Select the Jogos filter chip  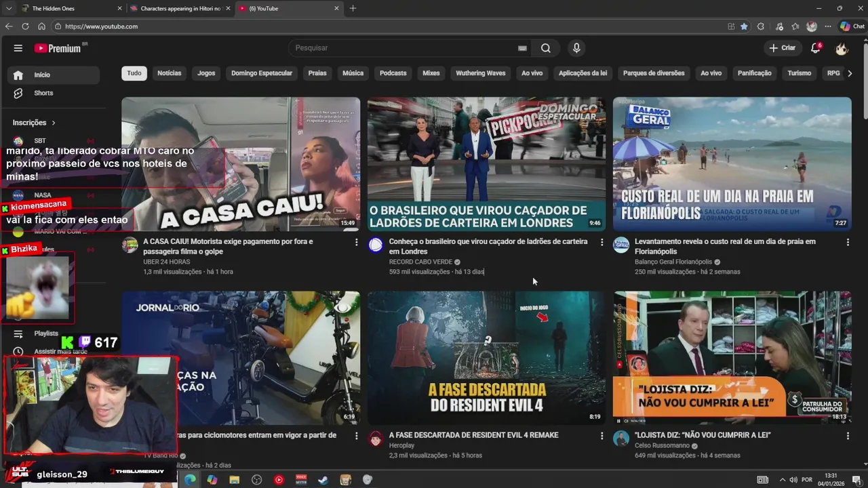pyautogui.click(x=206, y=73)
